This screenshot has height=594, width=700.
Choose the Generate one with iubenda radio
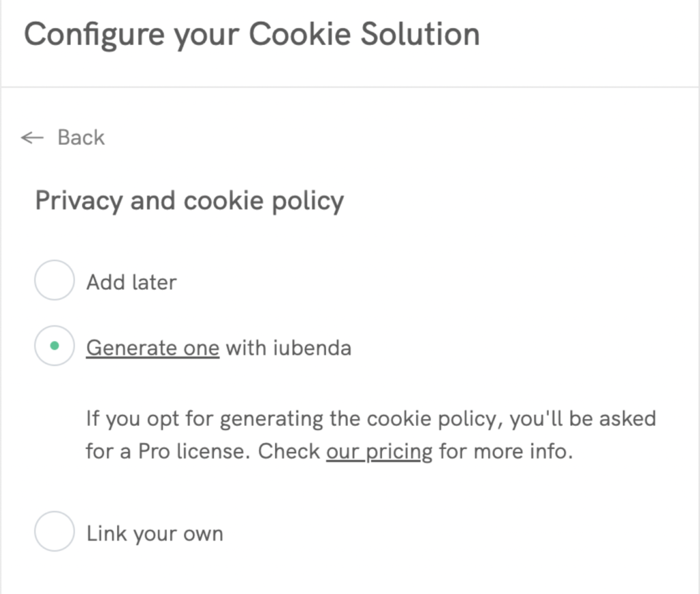point(54,346)
